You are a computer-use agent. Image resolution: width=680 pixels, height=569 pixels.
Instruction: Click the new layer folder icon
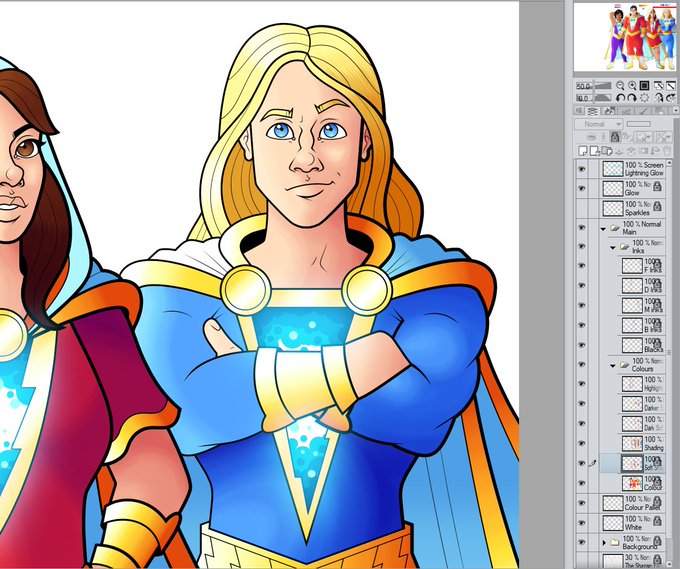[x=607, y=151]
